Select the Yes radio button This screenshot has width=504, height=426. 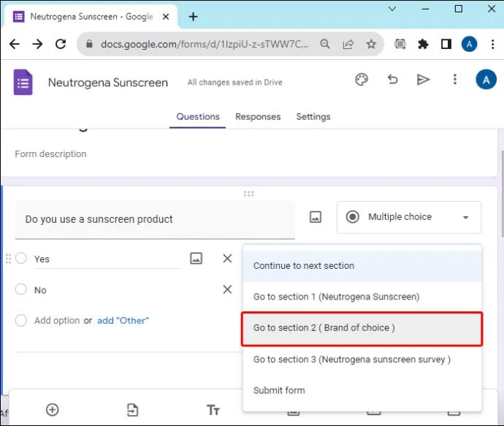21,258
